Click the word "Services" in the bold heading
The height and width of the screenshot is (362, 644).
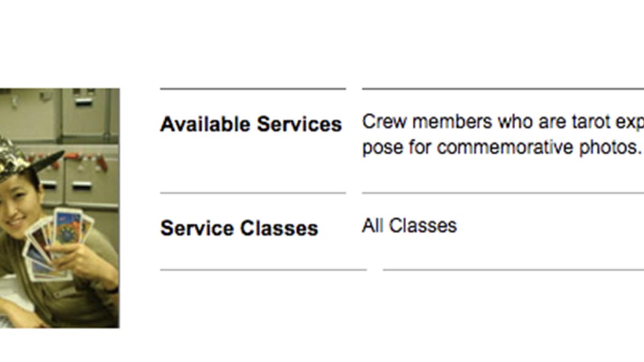(x=299, y=124)
